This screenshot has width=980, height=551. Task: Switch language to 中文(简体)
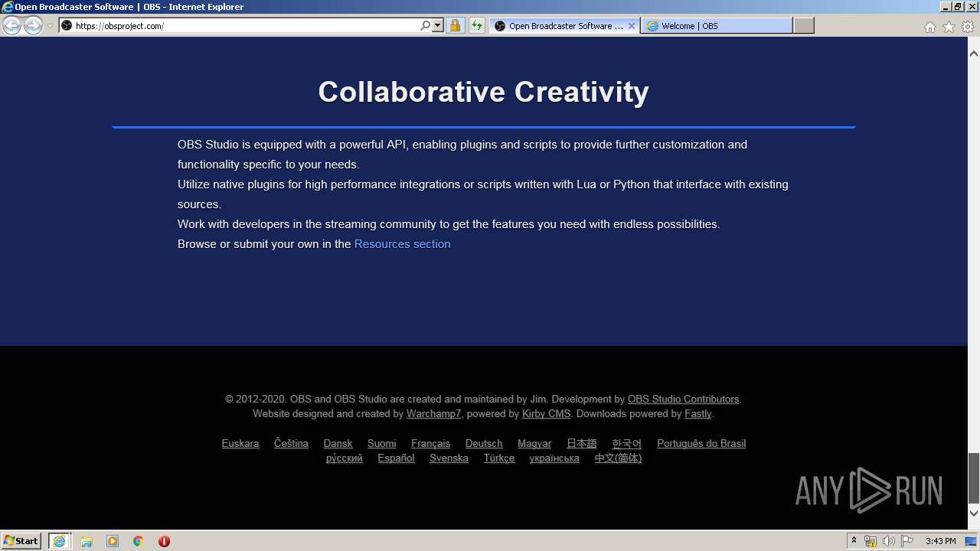[x=618, y=458]
